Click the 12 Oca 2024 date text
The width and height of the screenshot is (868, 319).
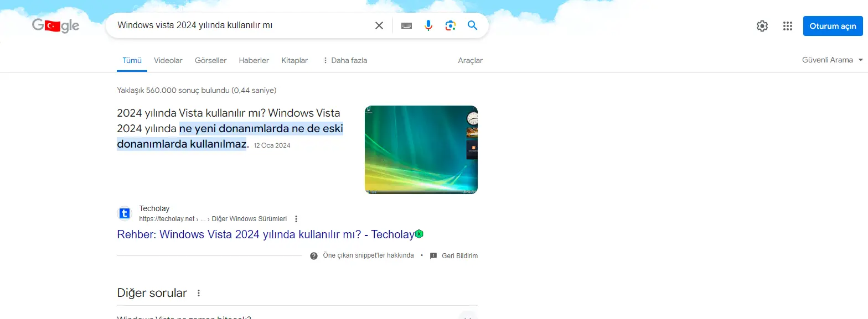point(272,145)
